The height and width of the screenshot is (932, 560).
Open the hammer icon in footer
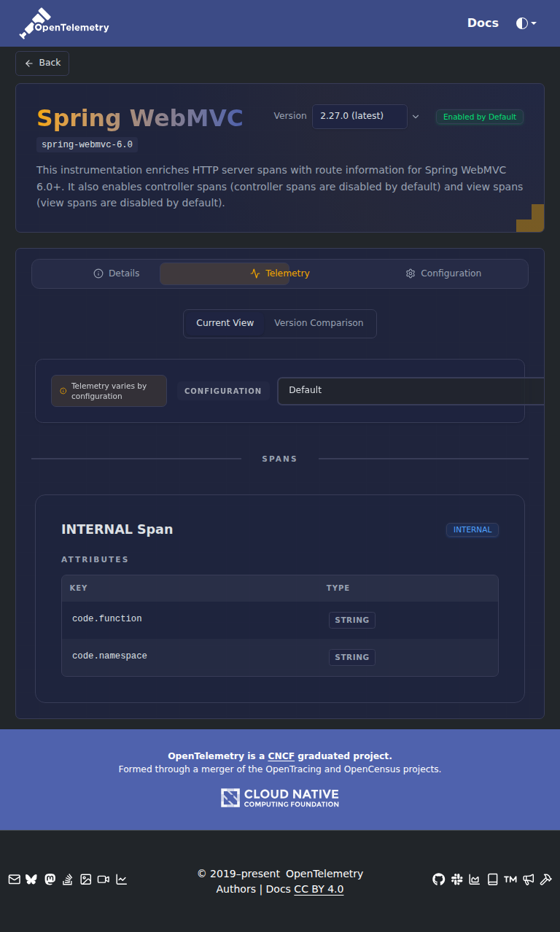545,879
